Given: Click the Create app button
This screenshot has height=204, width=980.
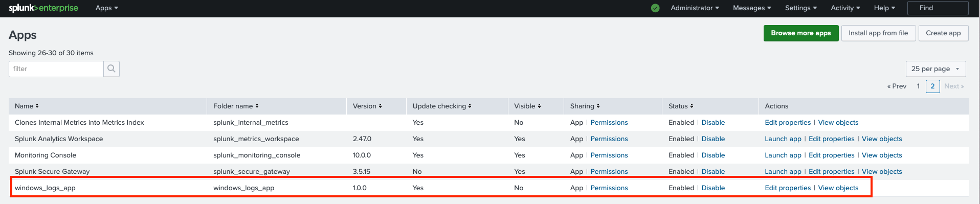Looking at the screenshot, I should pyautogui.click(x=943, y=33).
